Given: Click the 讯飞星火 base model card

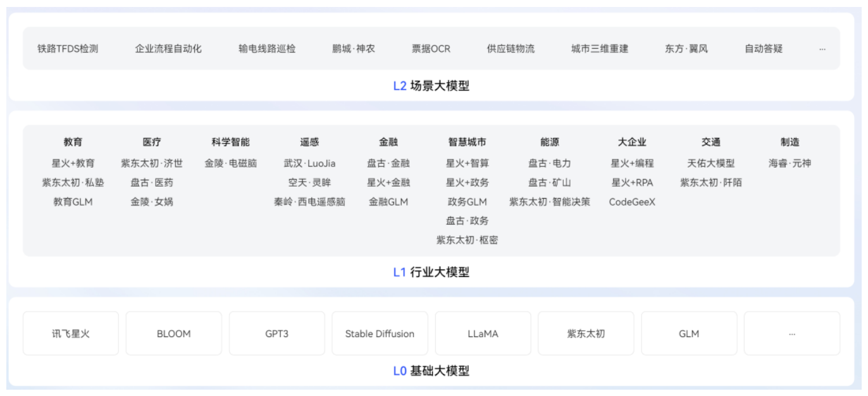Looking at the screenshot, I should click(x=71, y=333).
